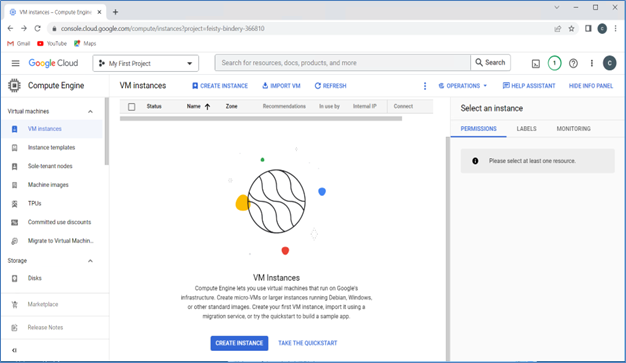Click the collapse sidebar arrow icon

[x=14, y=350]
